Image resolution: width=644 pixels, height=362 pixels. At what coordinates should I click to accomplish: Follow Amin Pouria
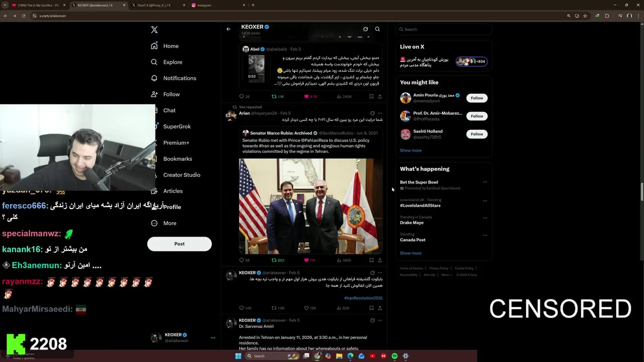(476, 98)
